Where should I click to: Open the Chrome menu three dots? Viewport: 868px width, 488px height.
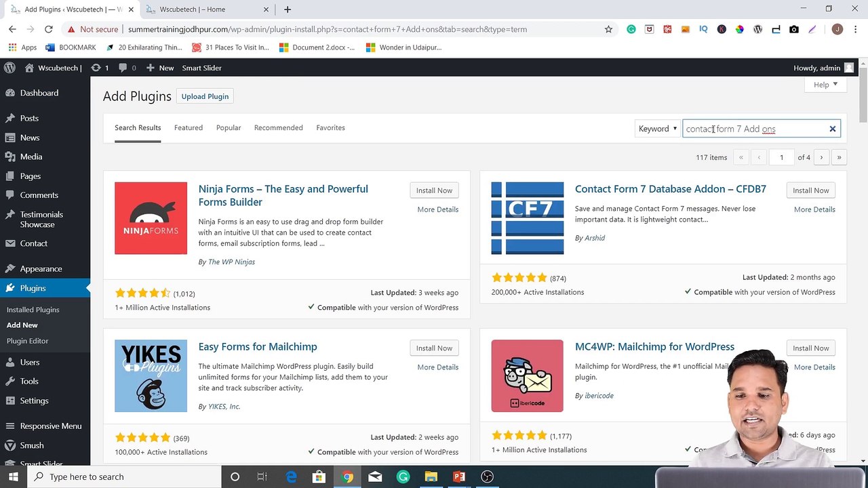click(x=855, y=29)
